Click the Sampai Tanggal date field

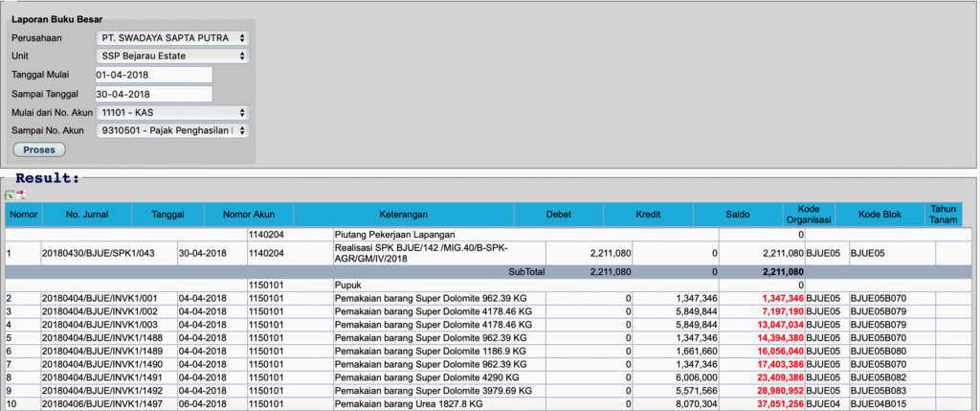coord(154,94)
